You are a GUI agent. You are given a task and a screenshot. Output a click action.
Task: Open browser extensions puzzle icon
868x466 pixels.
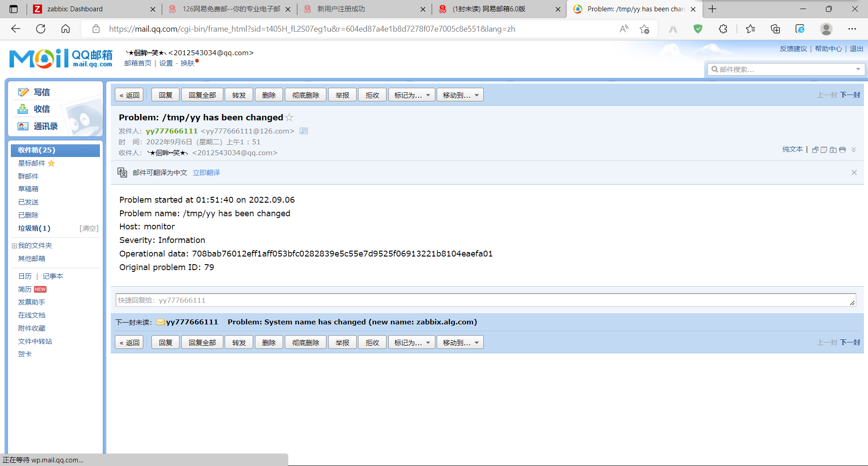click(x=723, y=29)
